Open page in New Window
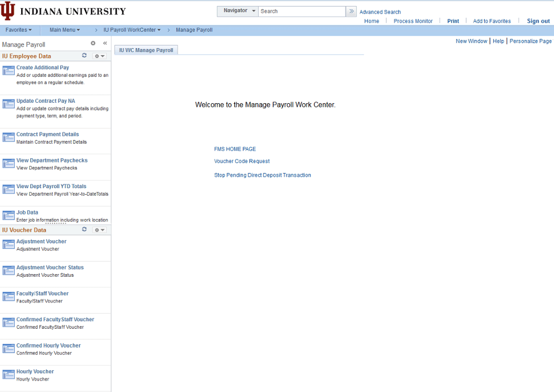The height and width of the screenshot is (392, 554). point(471,41)
